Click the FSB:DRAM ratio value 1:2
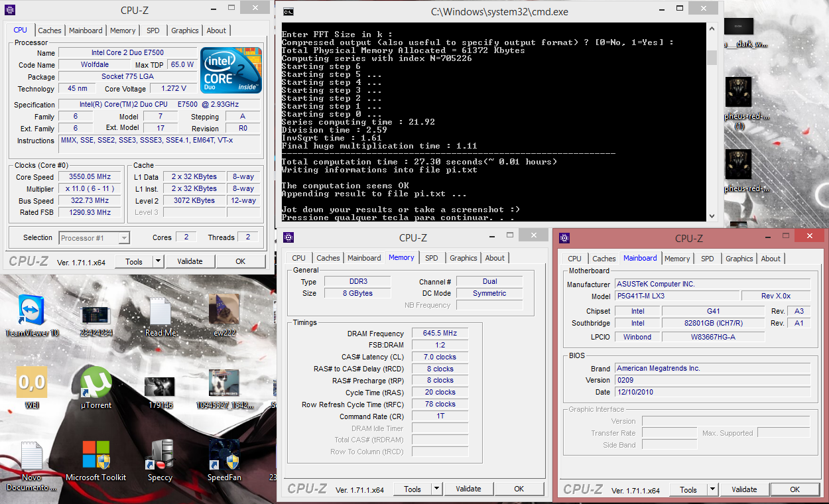 click(440, 346)
